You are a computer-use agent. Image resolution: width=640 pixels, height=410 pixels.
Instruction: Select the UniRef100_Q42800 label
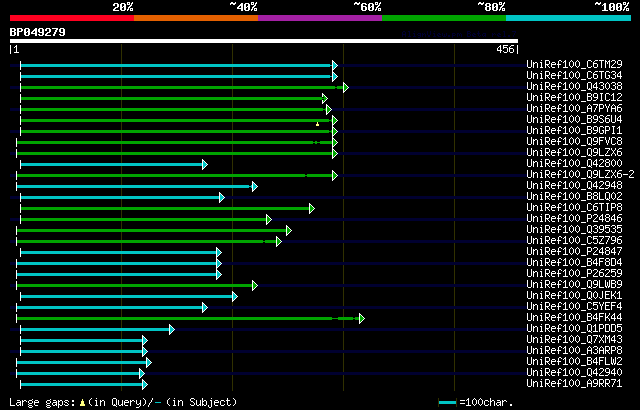pyautogui.click(x=574, y=163)
